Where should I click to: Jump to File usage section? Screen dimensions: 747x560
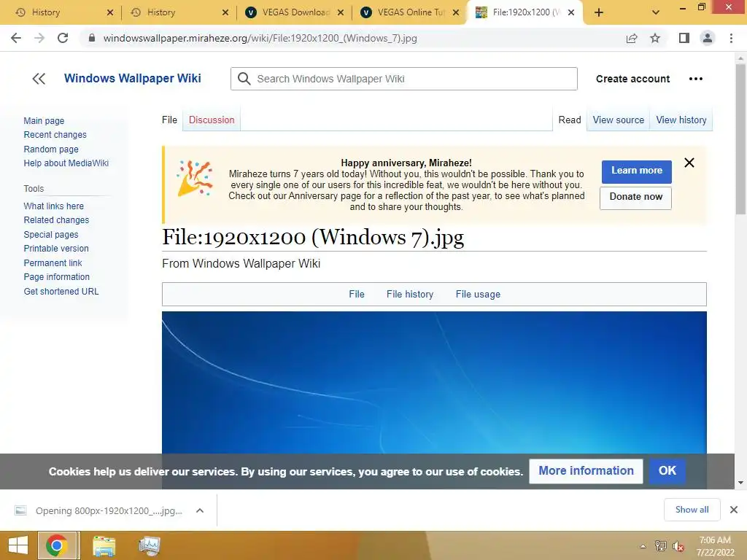tap(478, 295)
